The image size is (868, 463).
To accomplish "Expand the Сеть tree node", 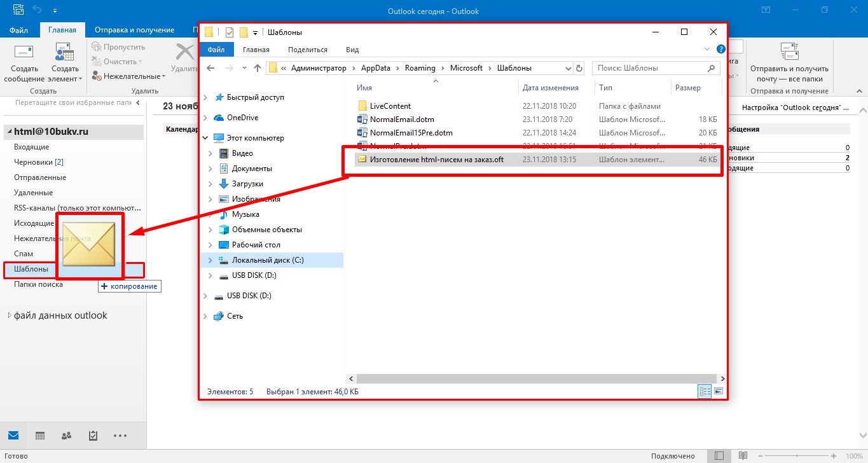I will coord(205,316).
